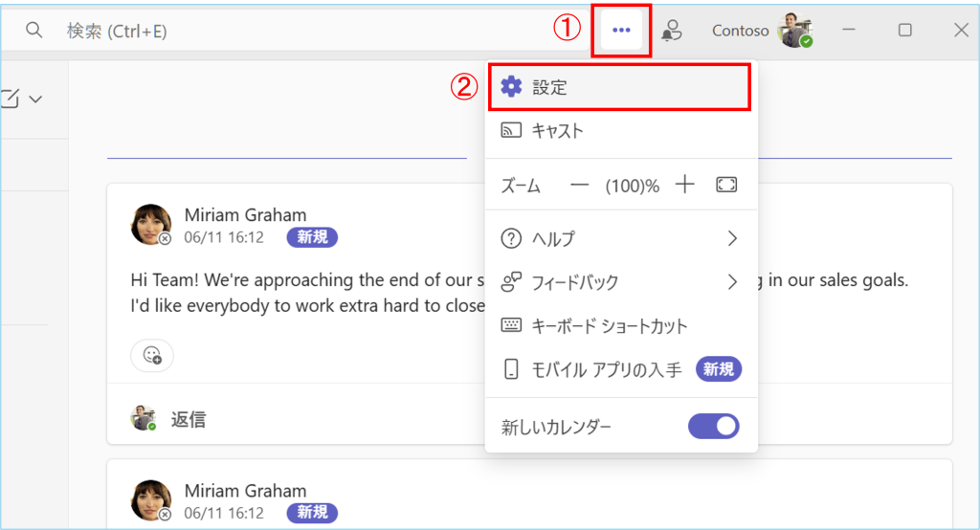Open キーボード ショートカット
980x530 pixels.
(x=609, y=326)
